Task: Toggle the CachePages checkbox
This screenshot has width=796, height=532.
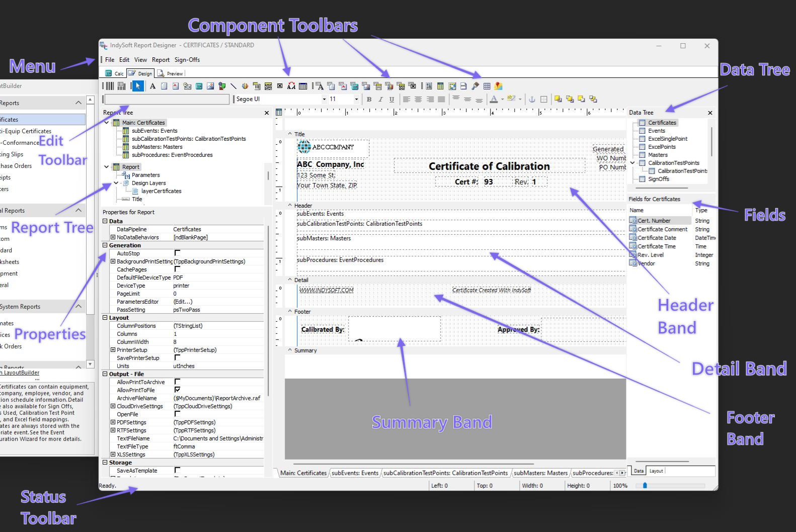Action: [177, 269]
